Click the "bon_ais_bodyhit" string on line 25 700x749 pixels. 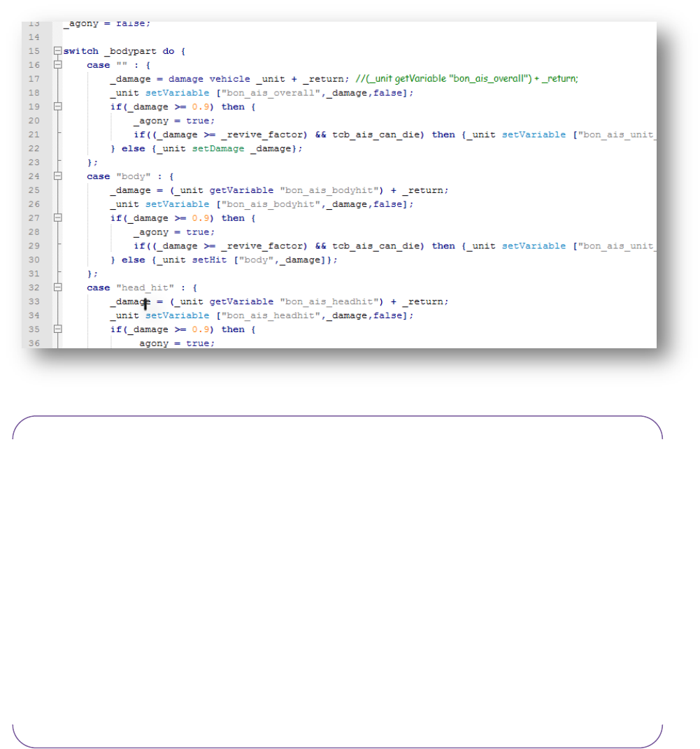[329, 190]
